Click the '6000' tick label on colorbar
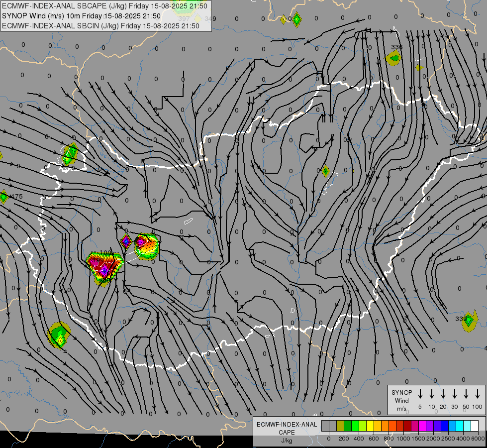This screenshot has height=448, width=487. coord(478,439)
